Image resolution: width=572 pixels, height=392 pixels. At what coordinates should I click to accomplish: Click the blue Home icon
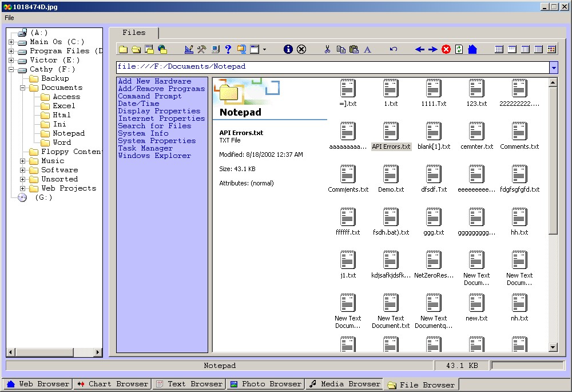[472, 49]
